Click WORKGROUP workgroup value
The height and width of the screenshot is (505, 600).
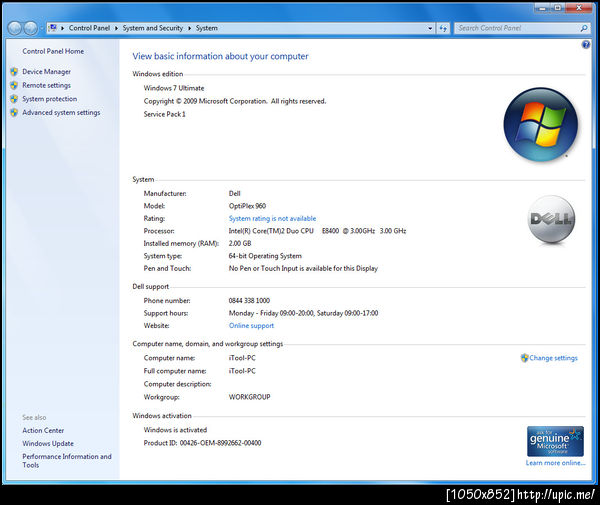pos(249,397)
